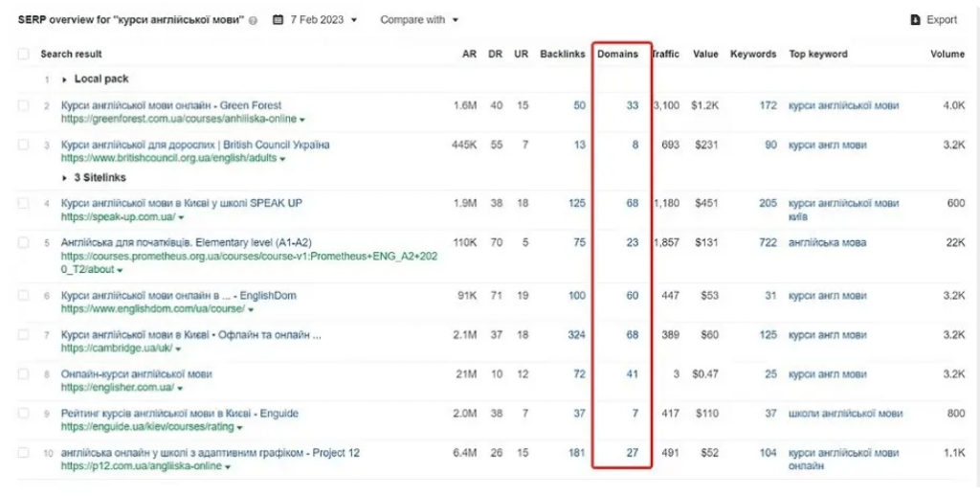Image resolution: width=980 pixels, height=496 pixels.
Task: Open the 181 backlinks count for Project 12
Action: coord(576,453)
